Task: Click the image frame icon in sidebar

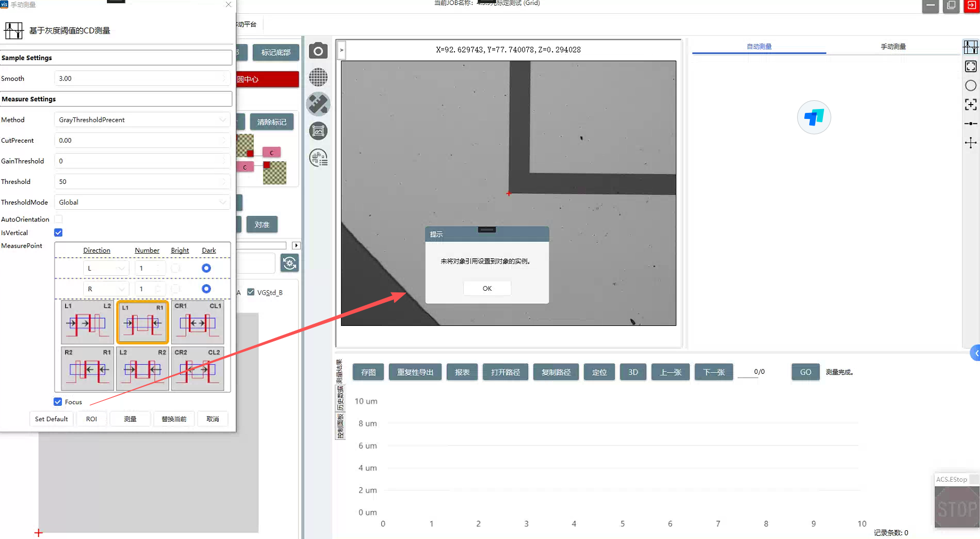Action: 318,131
